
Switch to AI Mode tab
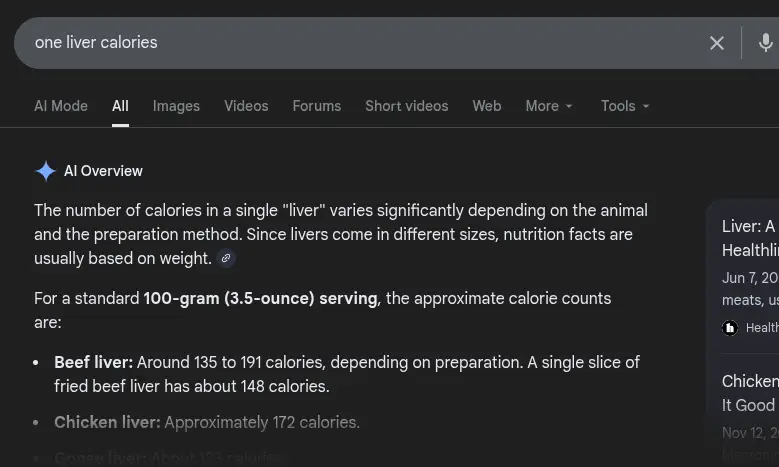tap(61, 106)
